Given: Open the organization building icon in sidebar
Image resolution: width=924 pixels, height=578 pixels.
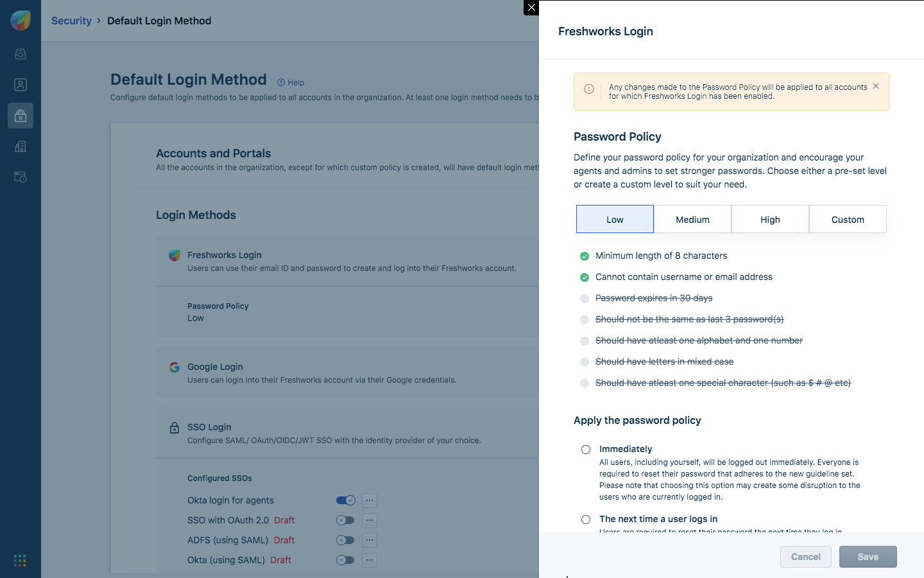Looking at the screenshot, I should 21,146.
